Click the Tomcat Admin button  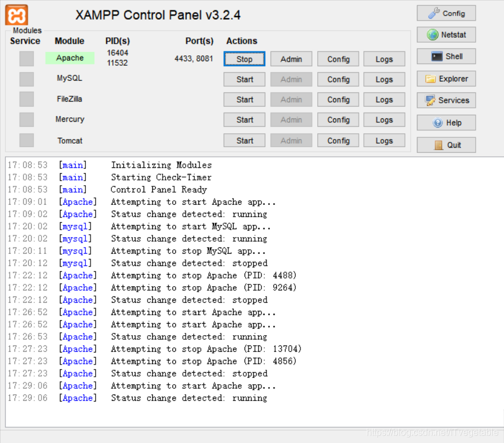pos(291,141)
